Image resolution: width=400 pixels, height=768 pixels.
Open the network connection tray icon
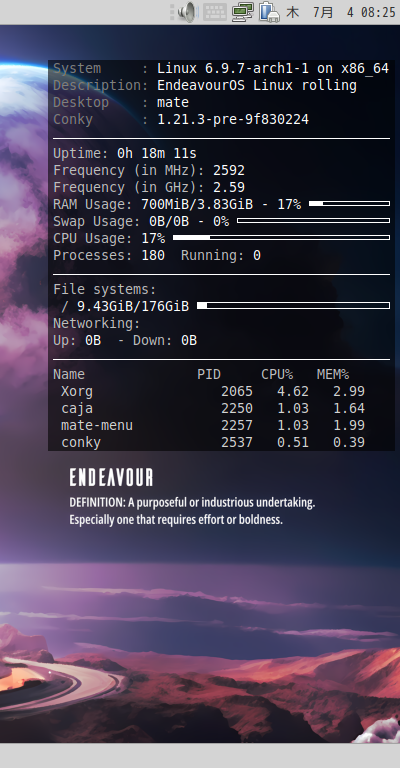coord(243,12)
